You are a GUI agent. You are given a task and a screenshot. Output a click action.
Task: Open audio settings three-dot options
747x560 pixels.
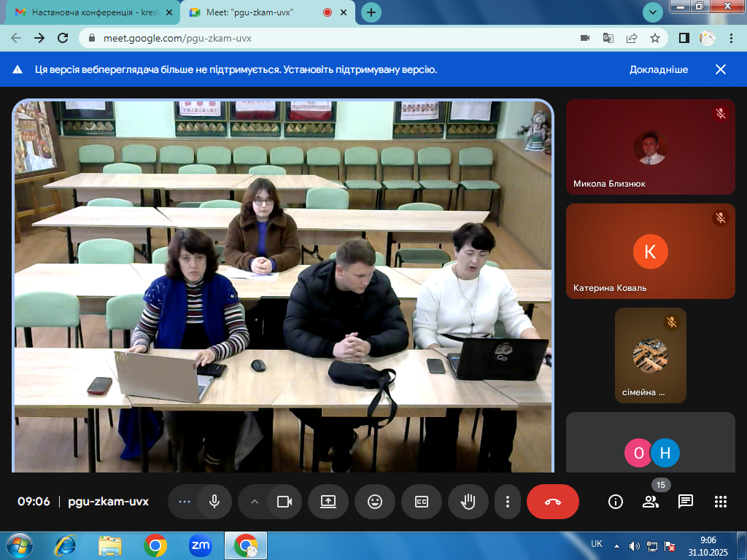(x=185, y=502)
